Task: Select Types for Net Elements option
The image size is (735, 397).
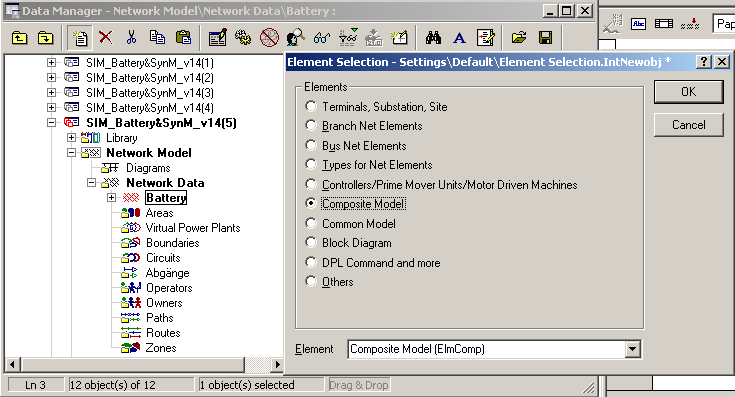Action: point(311,165)
